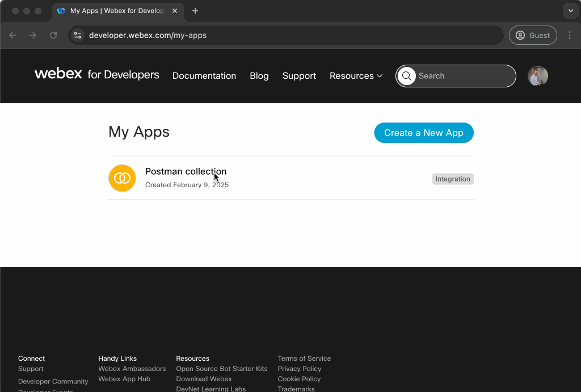Click the search magnifier icon
This screenshot has width=581, height=392.
[406, 76]
